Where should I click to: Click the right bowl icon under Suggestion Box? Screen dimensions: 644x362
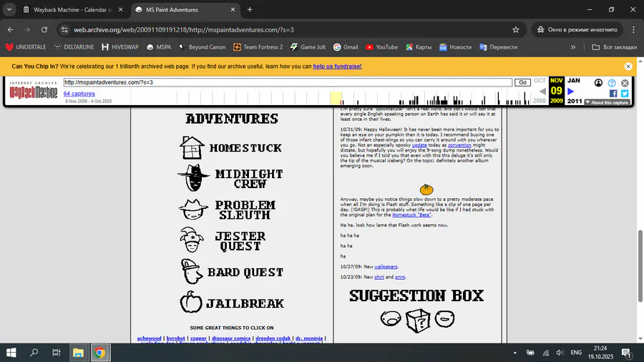pyautogui.click(x=444, y=318)
